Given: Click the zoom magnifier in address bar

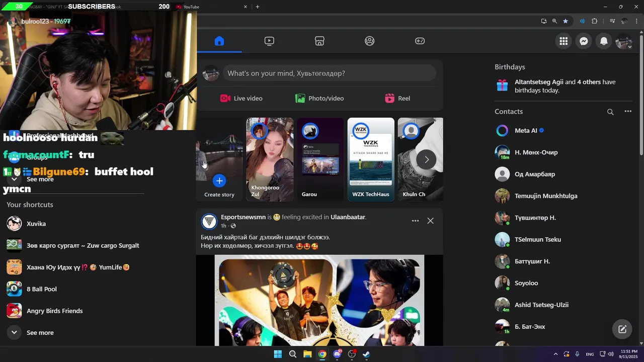Looking at the screenshot, I should pyautogui.click(x=554, y=21).
